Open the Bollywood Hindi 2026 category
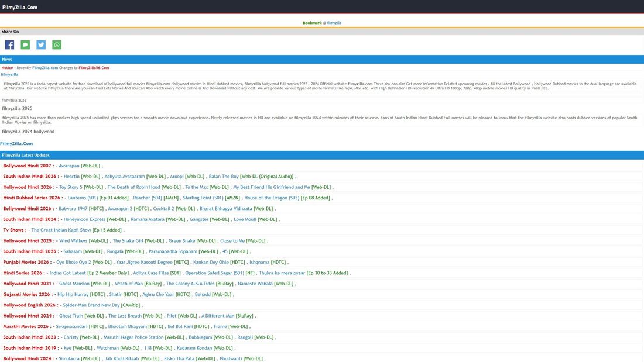 pyautogui.click(x=27, y=209)
